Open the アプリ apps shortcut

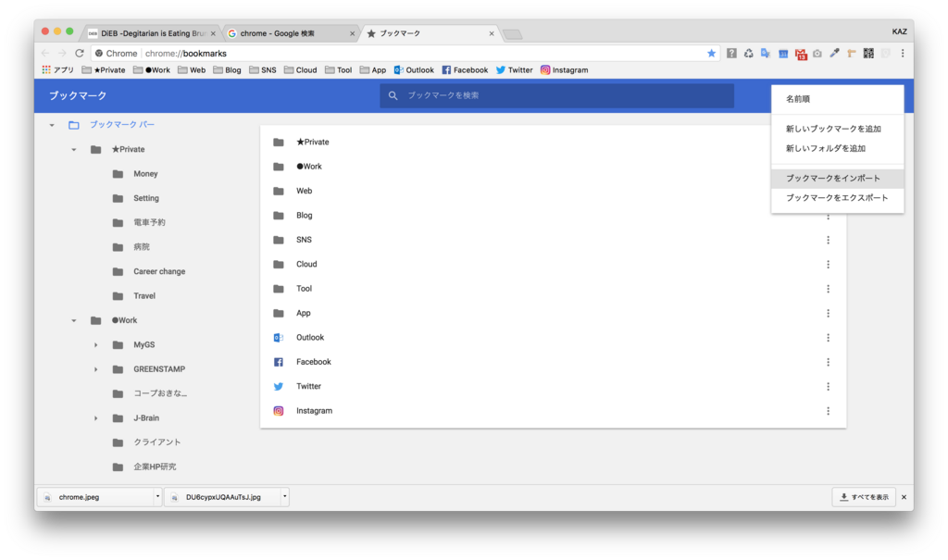[57, 70]
